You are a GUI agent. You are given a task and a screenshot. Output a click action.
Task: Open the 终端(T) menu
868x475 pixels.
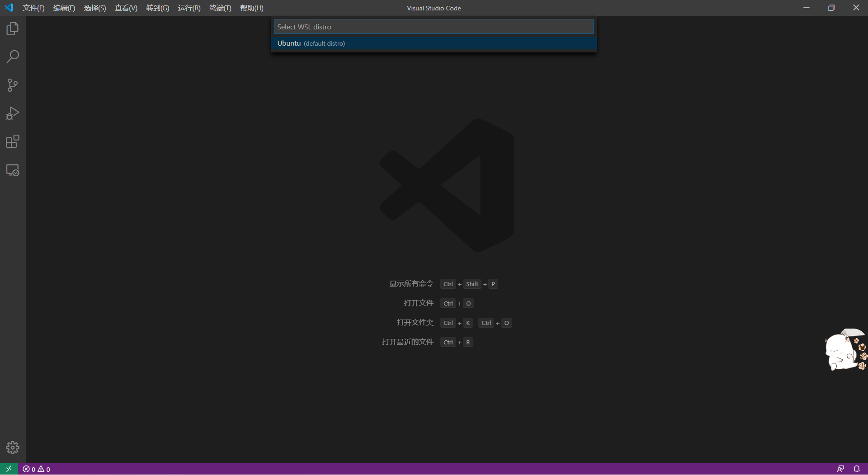click(220, 8)
